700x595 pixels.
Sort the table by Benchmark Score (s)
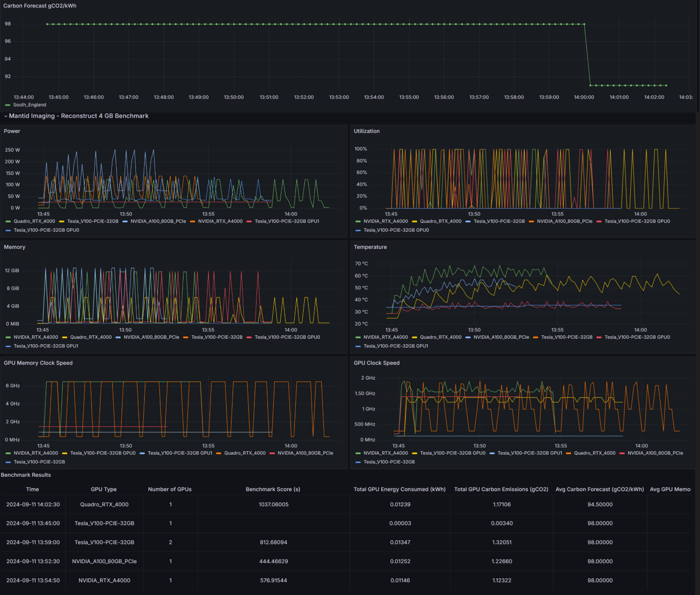pos(273,489)
